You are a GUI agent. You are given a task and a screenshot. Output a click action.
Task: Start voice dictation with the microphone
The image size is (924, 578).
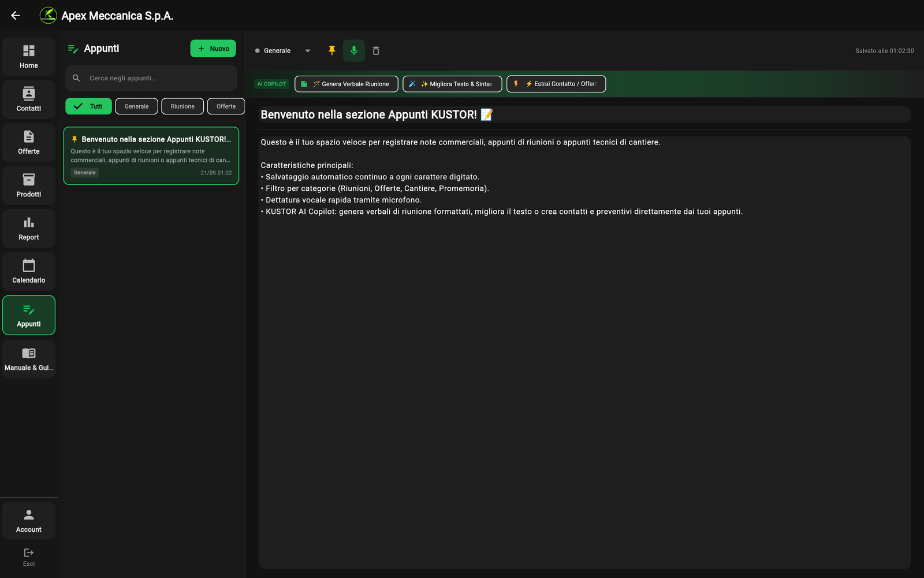point(354,51)
